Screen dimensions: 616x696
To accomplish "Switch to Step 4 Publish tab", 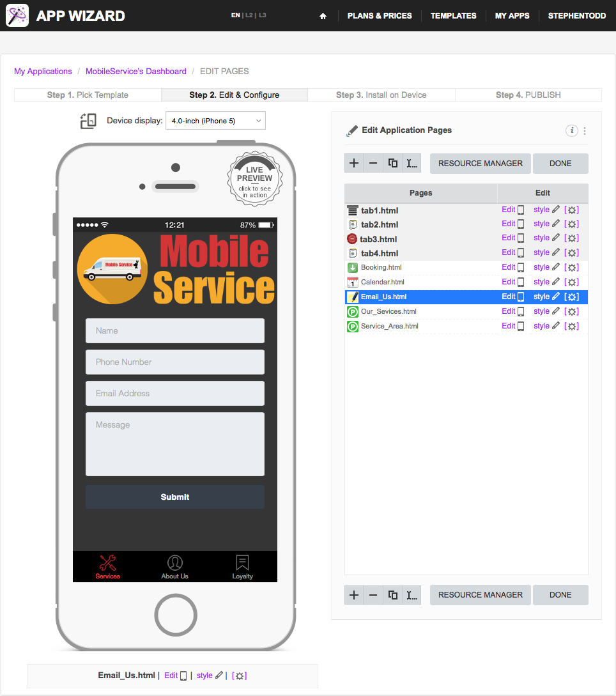I will pyautogui.click(x=528, y=95).
